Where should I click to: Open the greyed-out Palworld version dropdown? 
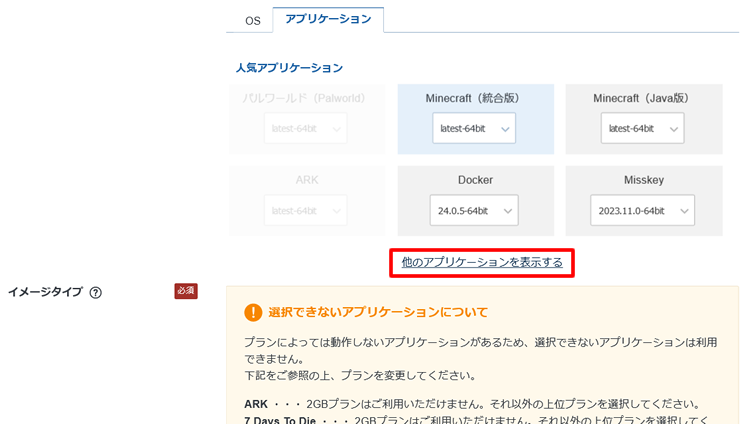[306, 128]
